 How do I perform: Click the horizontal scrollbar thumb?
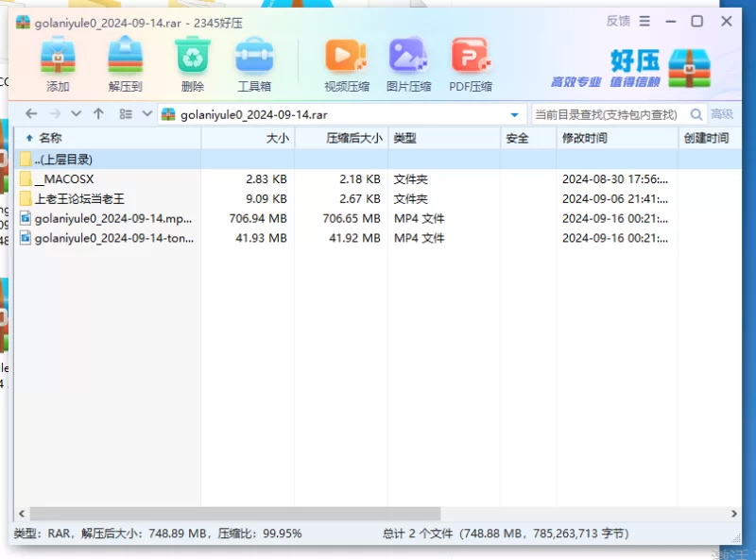pyautogui.click(x=235, y=514)
